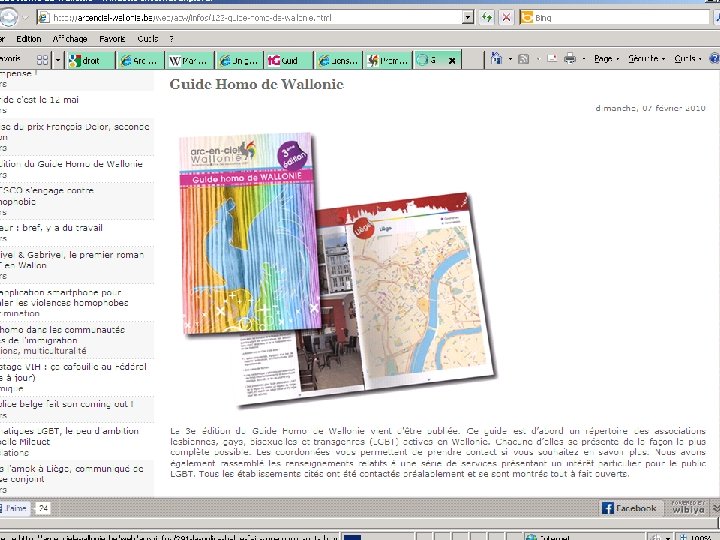
Task: Click the wibiya logo
Action: click(x=688, y=507)
